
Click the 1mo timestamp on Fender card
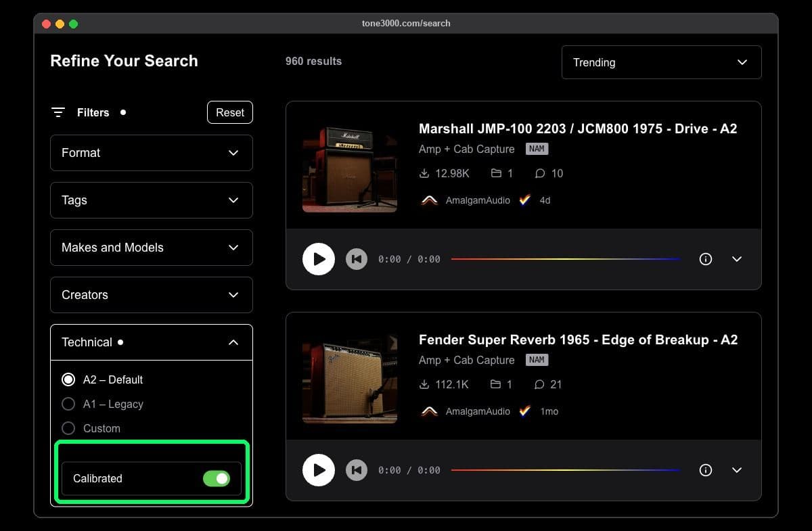(549, 412)
